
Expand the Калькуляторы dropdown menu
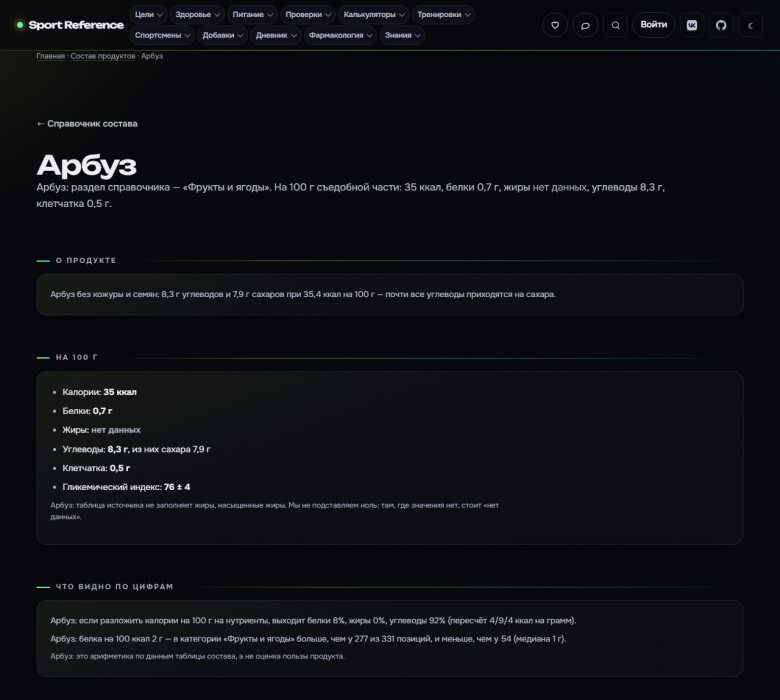[374, 14]
